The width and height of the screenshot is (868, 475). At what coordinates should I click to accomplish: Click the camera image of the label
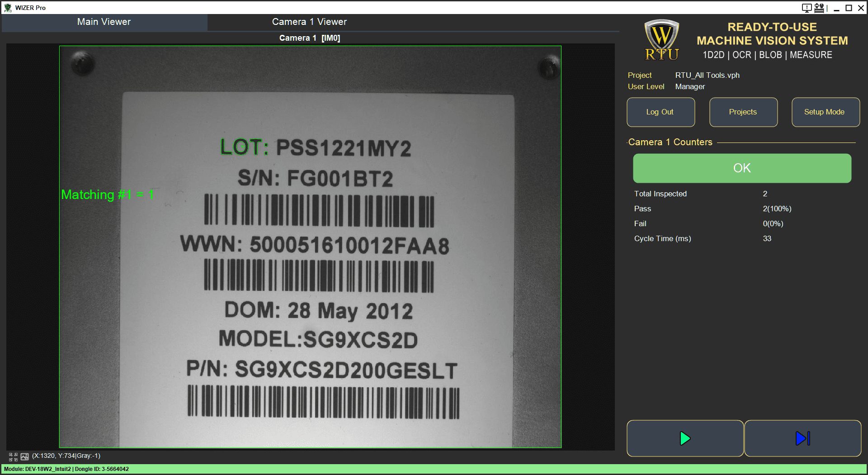pyautogui.click(x=310, y=247)
